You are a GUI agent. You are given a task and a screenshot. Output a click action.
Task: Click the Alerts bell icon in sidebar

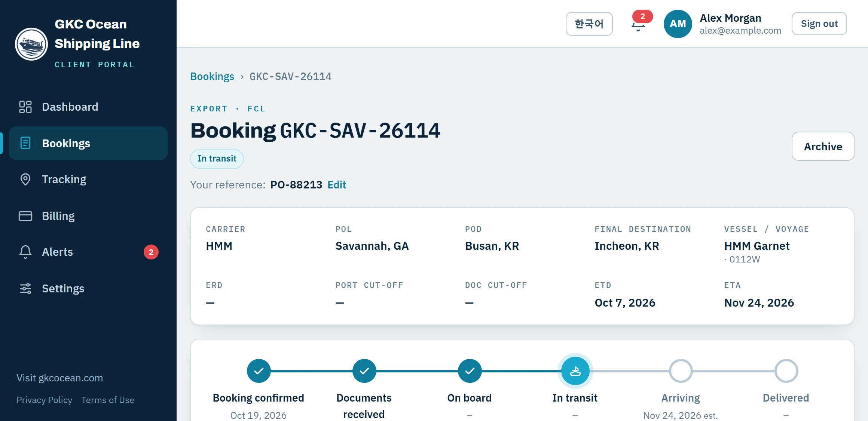25,252
